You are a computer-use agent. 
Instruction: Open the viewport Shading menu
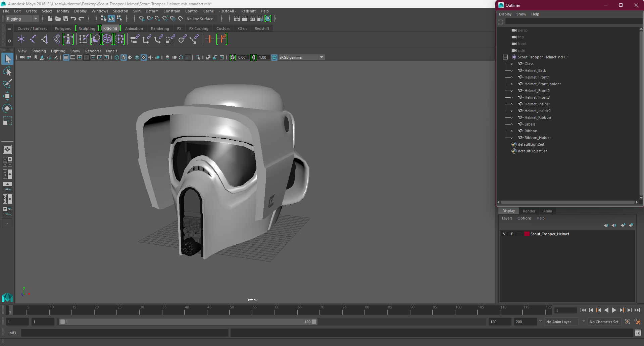[39, 51]
